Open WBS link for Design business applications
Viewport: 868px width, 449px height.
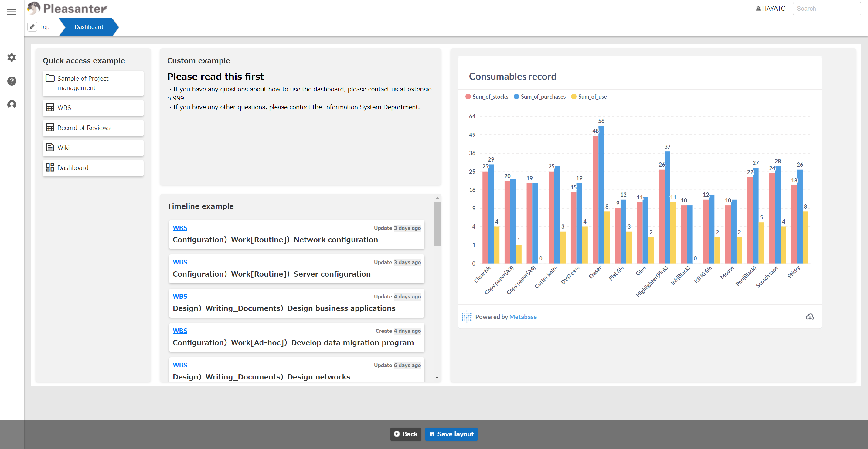click(180, 297)
